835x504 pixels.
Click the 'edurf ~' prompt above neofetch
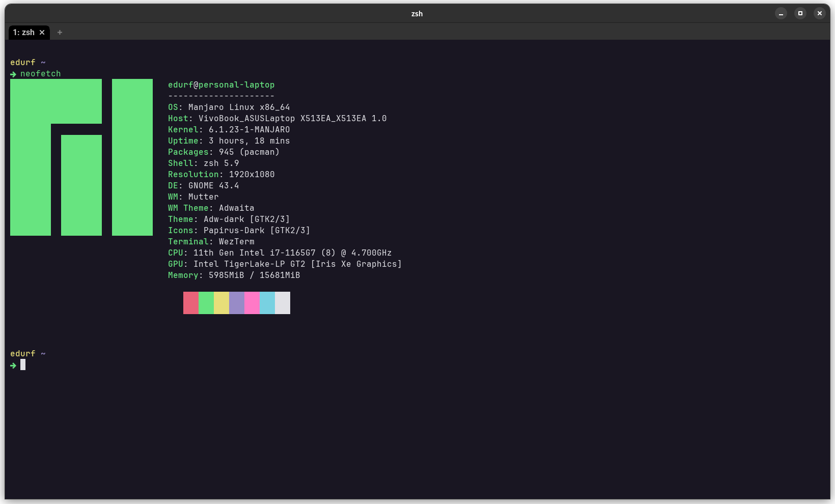(28, 63)
